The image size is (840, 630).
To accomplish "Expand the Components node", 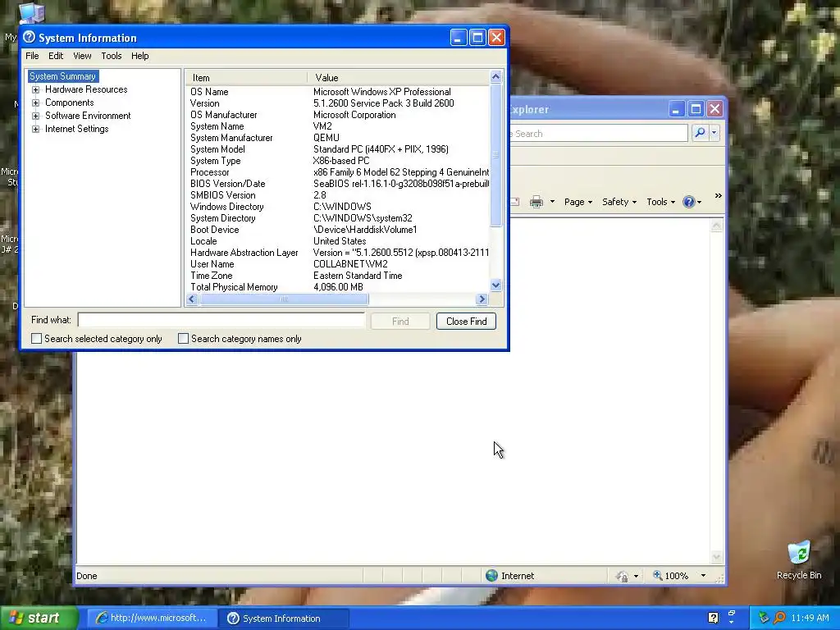I will pyautogui.click(x=35, y=103).
